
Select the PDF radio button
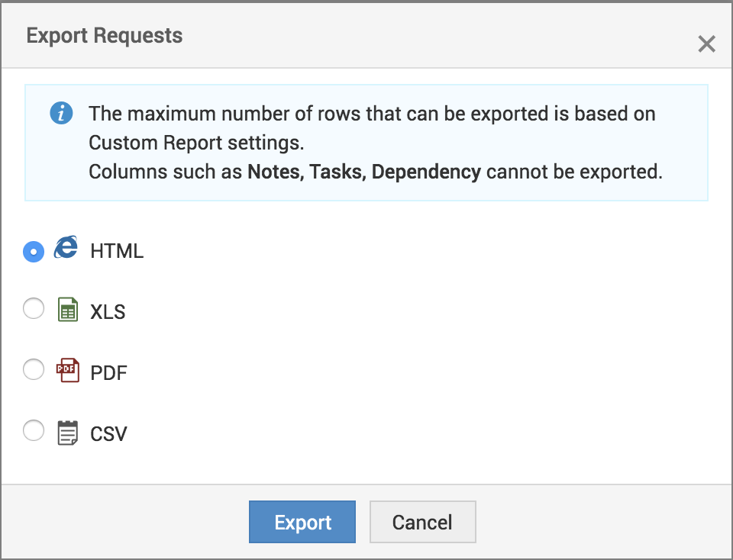tap(34, 369)
